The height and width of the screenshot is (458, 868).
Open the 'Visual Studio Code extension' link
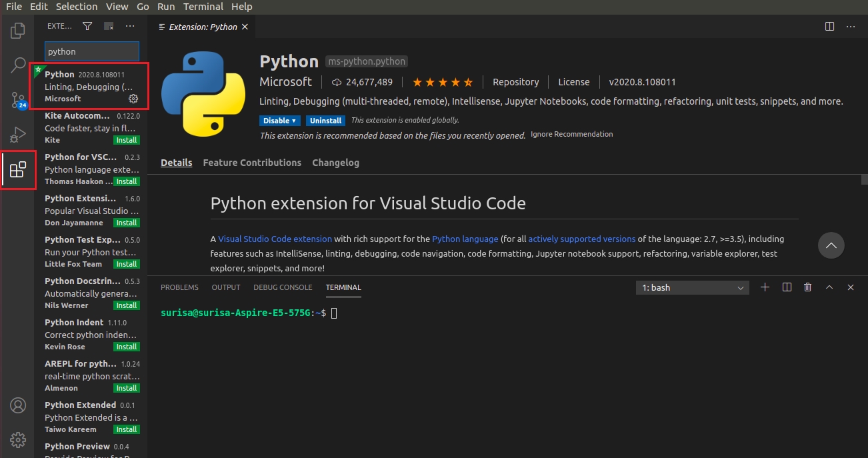(275, 239)
